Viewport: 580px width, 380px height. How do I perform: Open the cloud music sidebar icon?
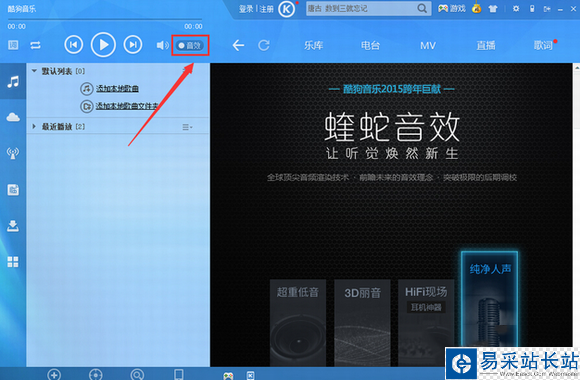tap(13, 117)
